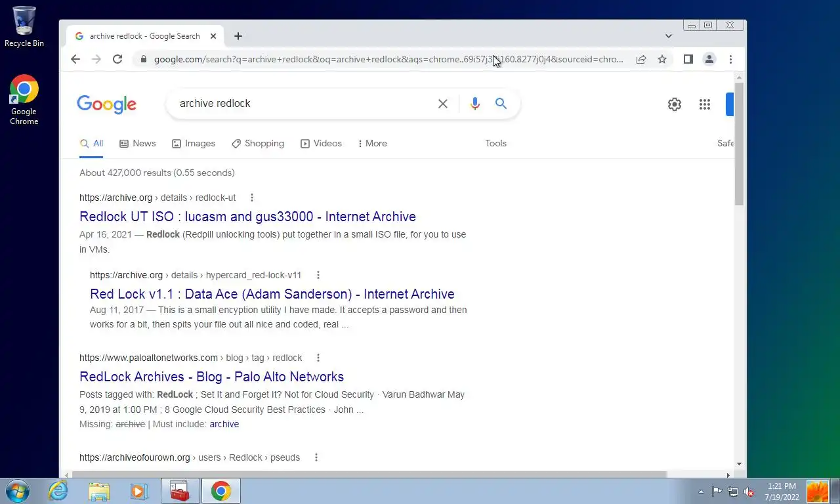Expand the More search categories menu

[x=372, y=143]
